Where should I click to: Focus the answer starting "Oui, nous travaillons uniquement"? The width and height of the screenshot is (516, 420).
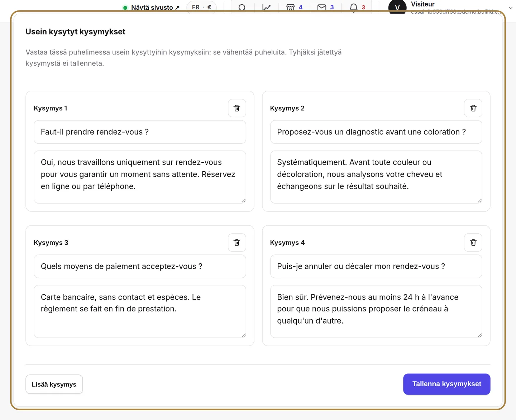(x=140, y=177)
